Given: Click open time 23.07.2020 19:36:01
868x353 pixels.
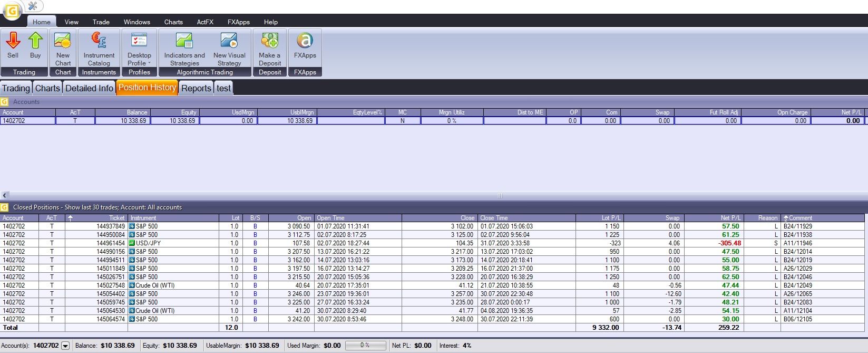Looking at the screenshot, I should 343,294.
